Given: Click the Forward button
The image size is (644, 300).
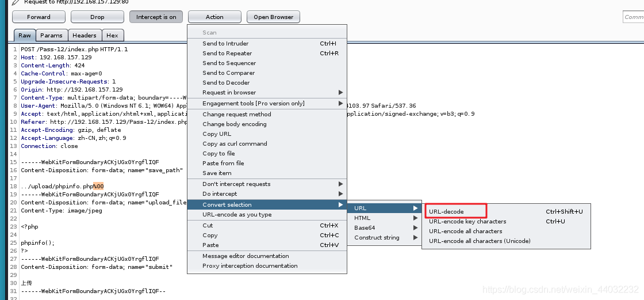Looking at the screenshot, I should (39, 17).
